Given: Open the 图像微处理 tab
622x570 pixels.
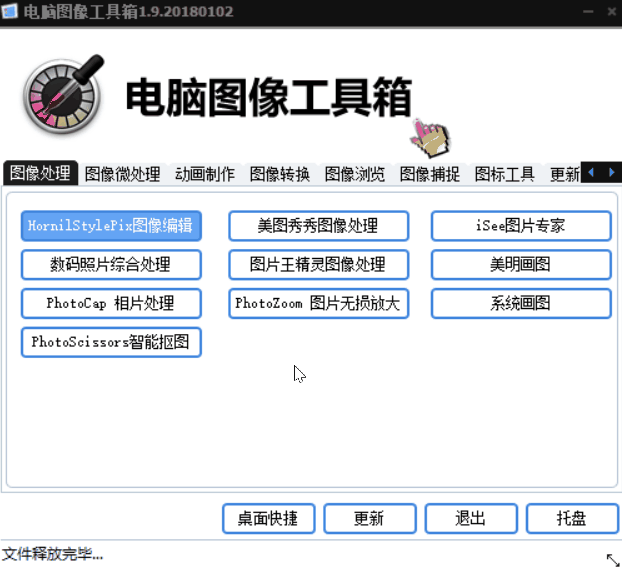Looking at the screenshot, I should [x=122, y=174].
